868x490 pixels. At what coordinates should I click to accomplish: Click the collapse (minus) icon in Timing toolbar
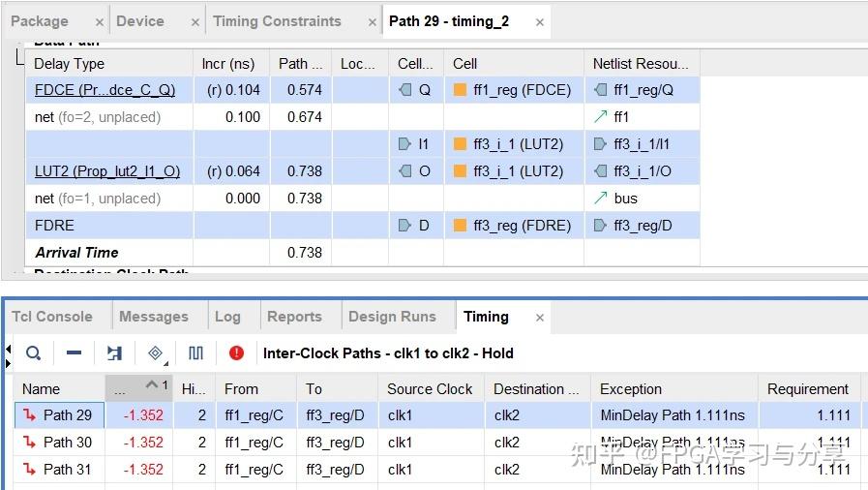click(x=74, y=353)
